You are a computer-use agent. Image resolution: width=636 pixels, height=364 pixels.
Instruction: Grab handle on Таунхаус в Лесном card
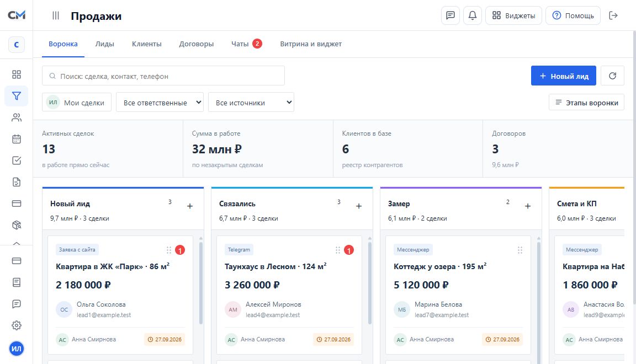(x=337, y=250)
